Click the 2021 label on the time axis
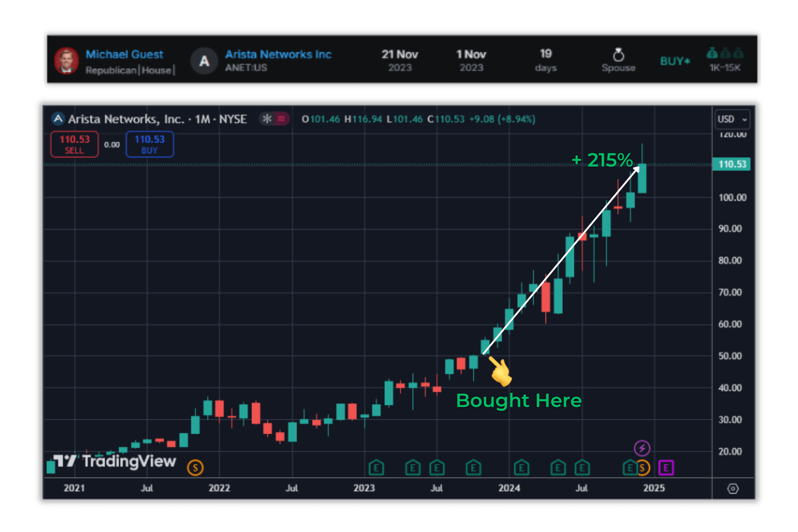798x532 pixels. (74, 488)
